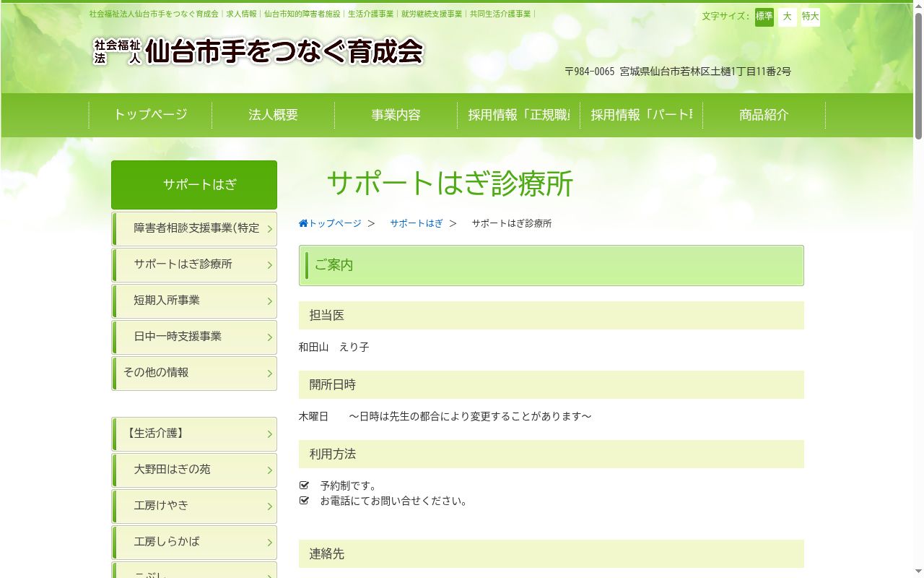Click the 社会福祉法人仙台市手をつなぐ育成会 top link
The height and width of the screenshot is (578, 924).
click(154, 14)
